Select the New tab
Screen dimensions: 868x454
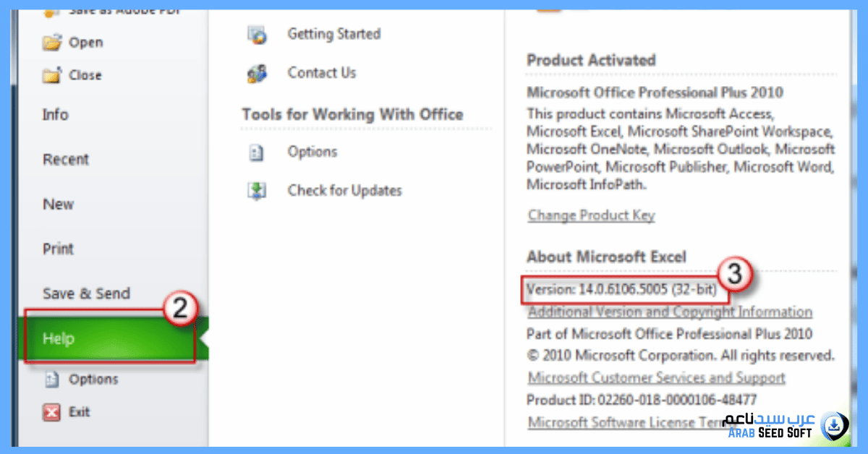click(59, 205)
